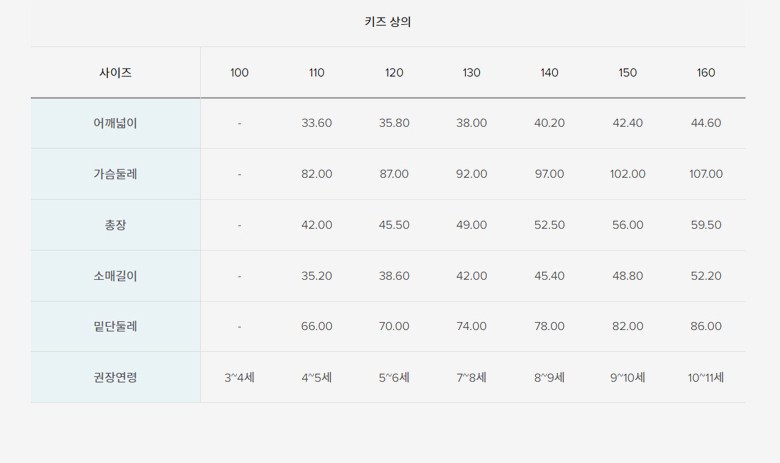The height and width of the screenshot is (463, 780).
Task: Click the 40.20 shoulder value for size 140
Action: point(550,123)
